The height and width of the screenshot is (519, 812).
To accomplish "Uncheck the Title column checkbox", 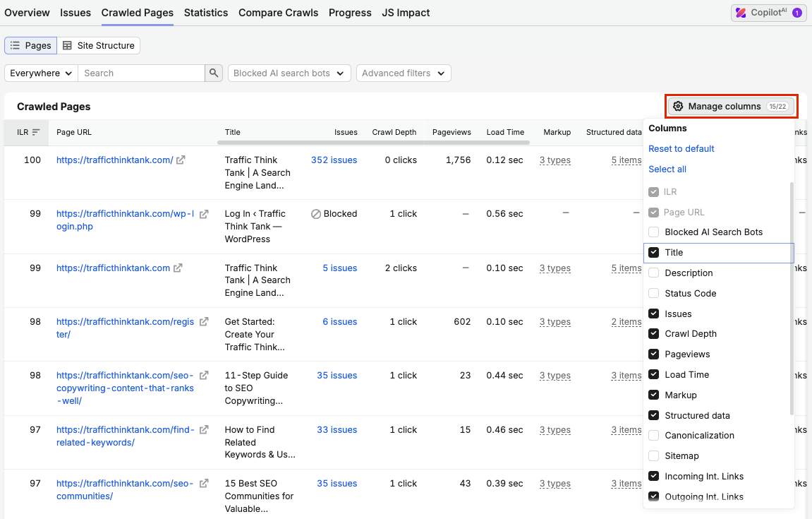I will pyautogui.click(x=653, y=253).
